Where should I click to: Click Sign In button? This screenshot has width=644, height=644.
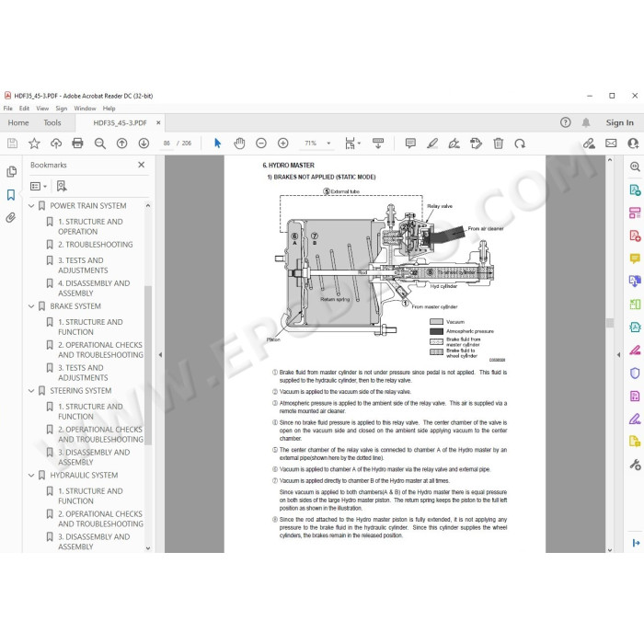pos(619,122)
